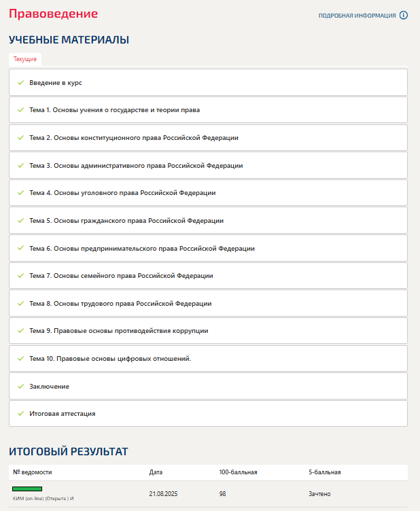The width and height of the screenshot is (420, 511).
Task: Click checkmark icon next to Введение в курс
Action: coord(20,82)
